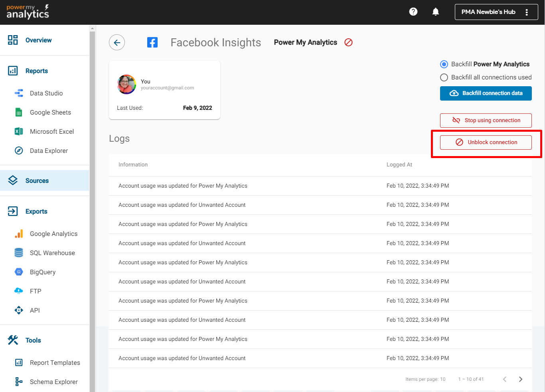Image resolution: width=545 pixels, height=392 pixels.
Task: Navigate to Overview in sidebar
Action: (38, 40)
